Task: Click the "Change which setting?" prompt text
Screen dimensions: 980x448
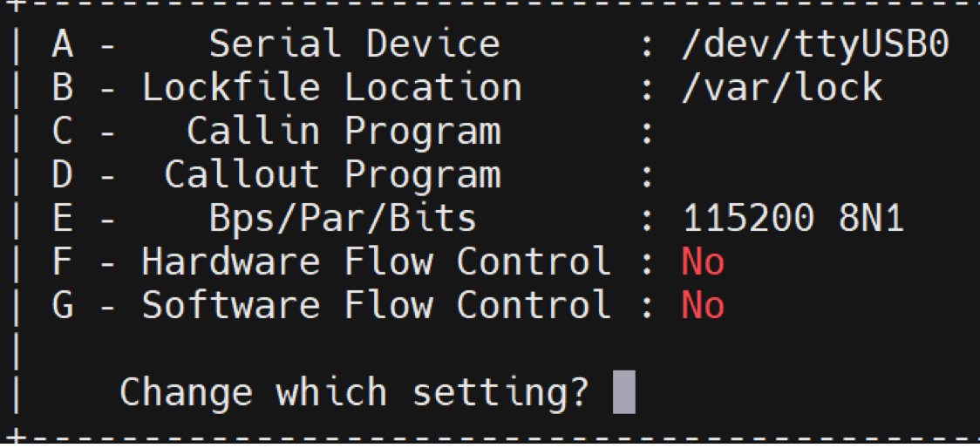Action: pos(354,392)
